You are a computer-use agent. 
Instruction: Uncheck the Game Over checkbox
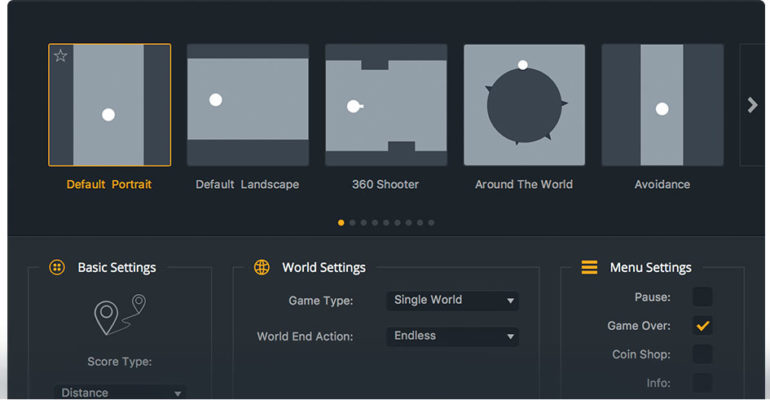tap(702, 325)
